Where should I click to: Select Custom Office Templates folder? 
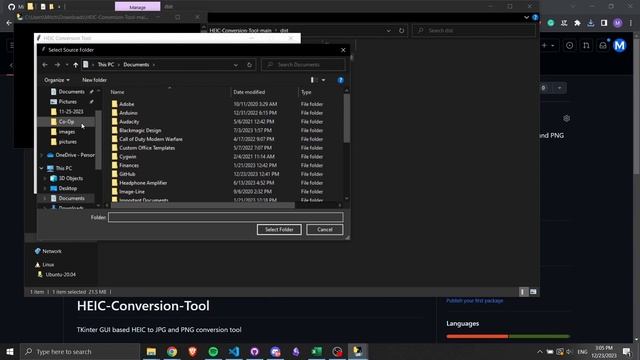point(147,148)
